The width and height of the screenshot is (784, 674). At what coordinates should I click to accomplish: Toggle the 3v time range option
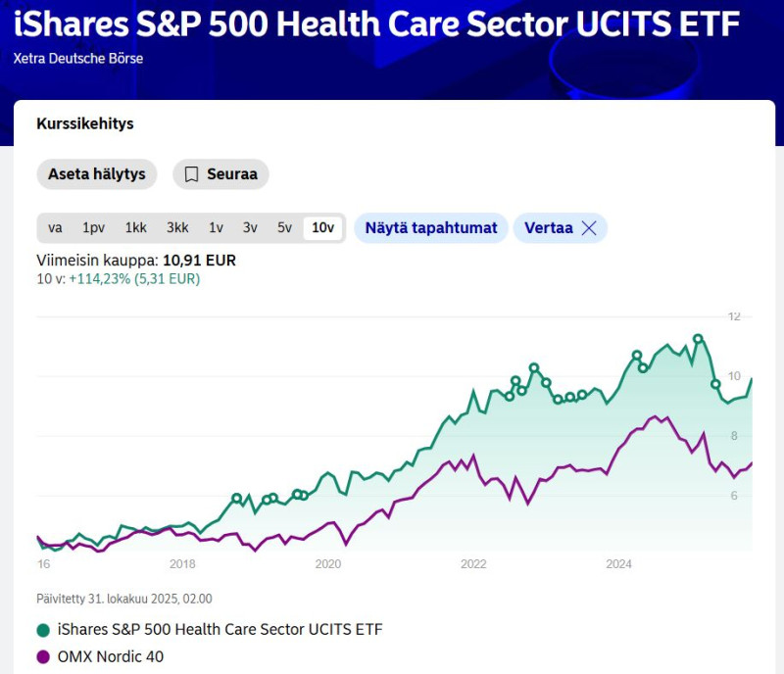250,227
